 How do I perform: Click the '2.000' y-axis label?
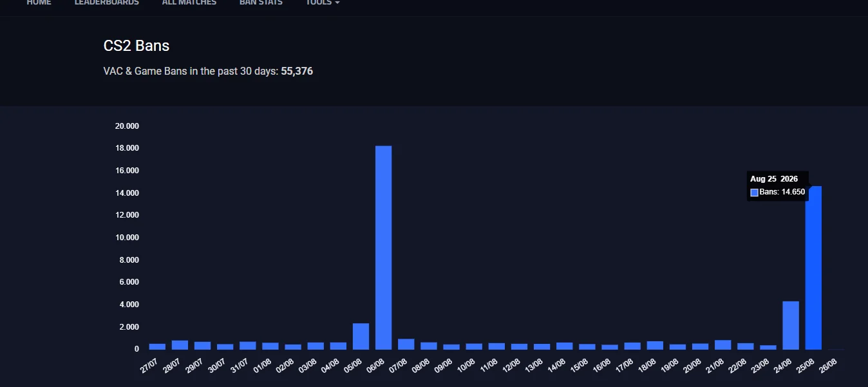pyautogui.click(x=129, y=327)
